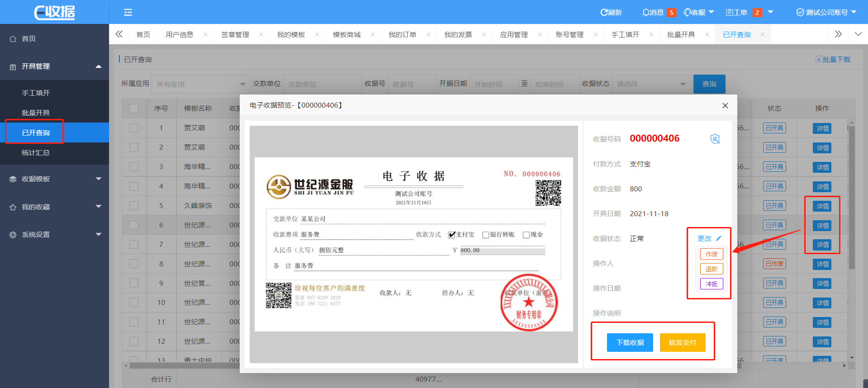Open the customer service headset icon
The width and height of the screenshot is (868, 388).
(x=687, y=12)
